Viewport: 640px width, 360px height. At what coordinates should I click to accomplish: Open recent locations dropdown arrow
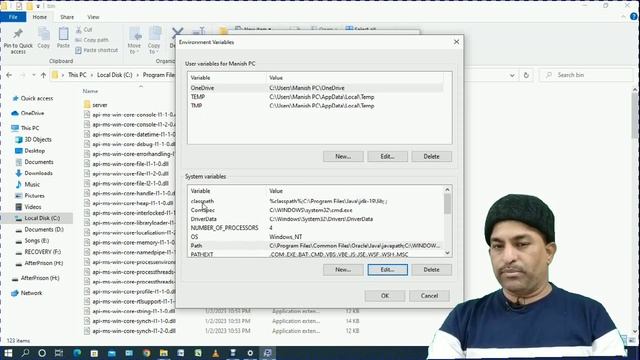pos(33,75)
